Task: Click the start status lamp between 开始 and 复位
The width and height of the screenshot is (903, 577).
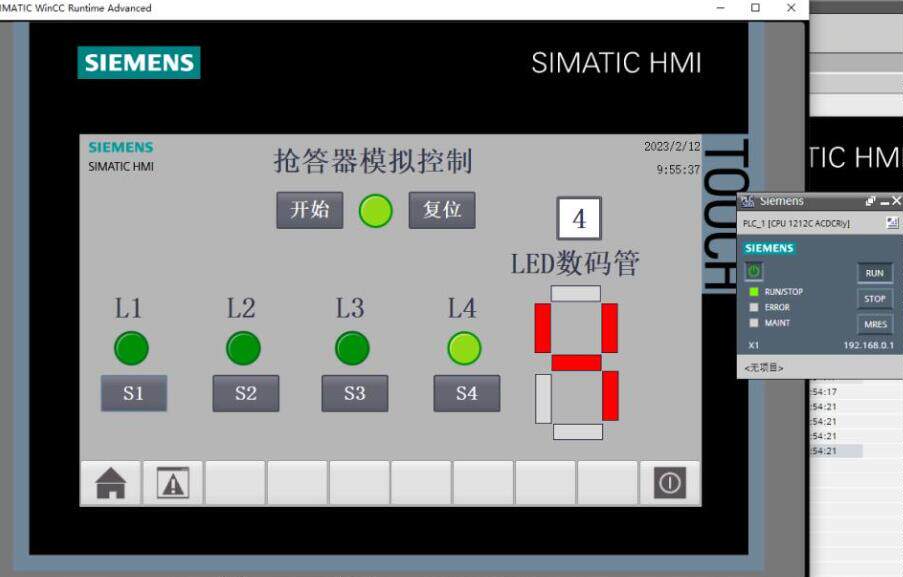Action: tap(375, 211)
